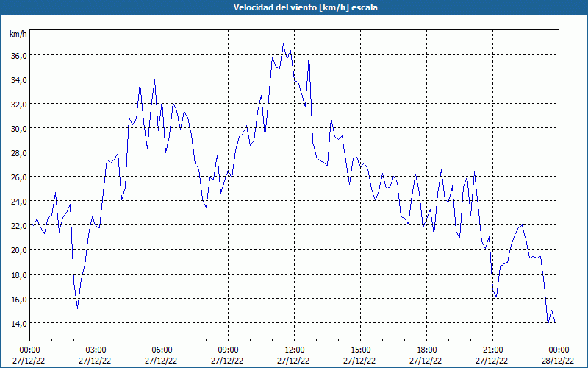Click the 18,0 y-axis value
The image size is (588, 368).
coord(19,275)
